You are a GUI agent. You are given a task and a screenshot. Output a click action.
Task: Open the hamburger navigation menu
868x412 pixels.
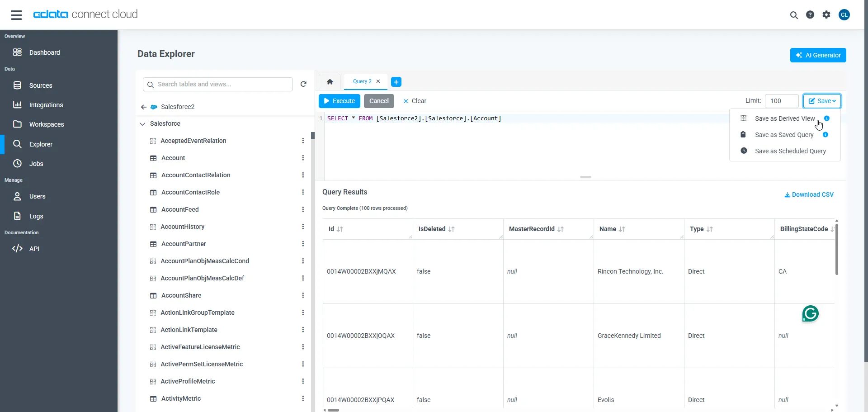click(16, 14)
